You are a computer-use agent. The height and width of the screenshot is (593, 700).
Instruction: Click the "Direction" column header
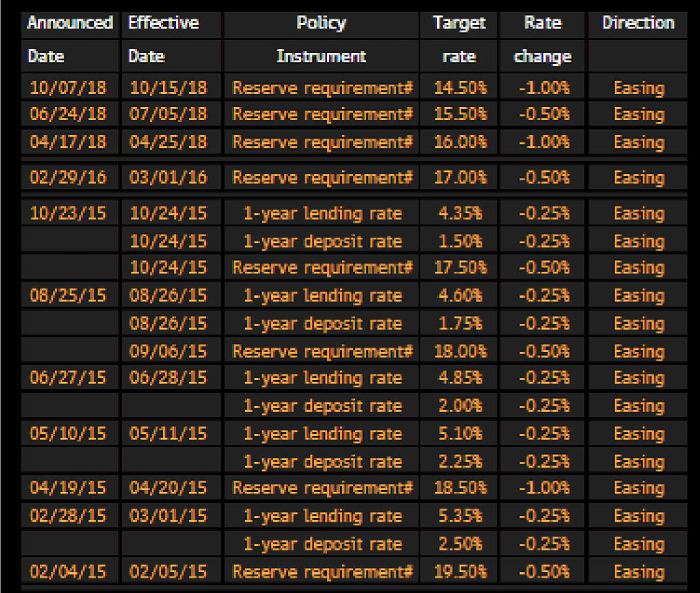point(638,23)
